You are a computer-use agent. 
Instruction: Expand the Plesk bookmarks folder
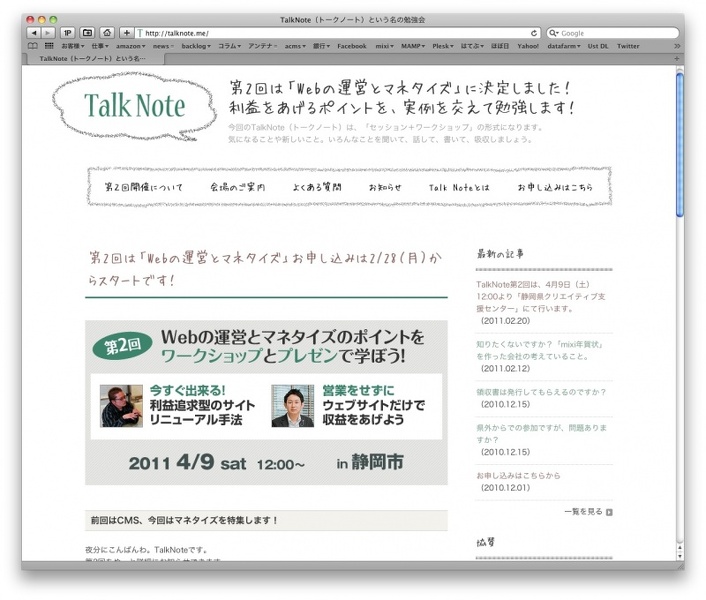[443, 46]
